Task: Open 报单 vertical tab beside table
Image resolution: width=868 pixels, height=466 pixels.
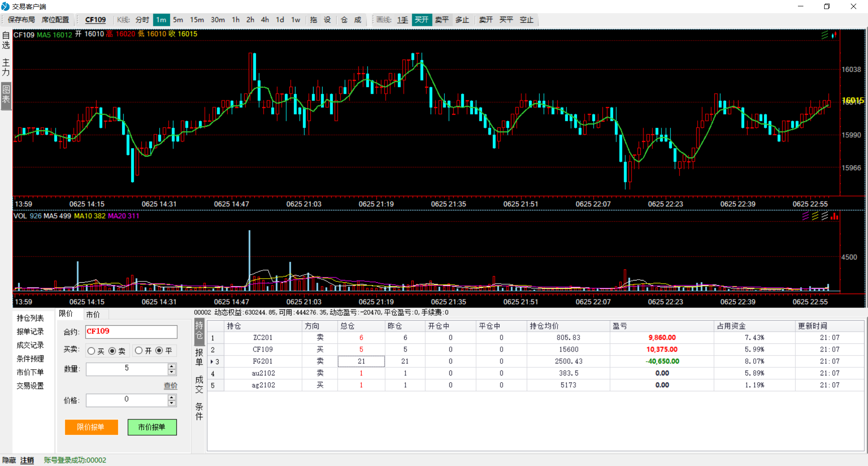Action: click(199, 357)
